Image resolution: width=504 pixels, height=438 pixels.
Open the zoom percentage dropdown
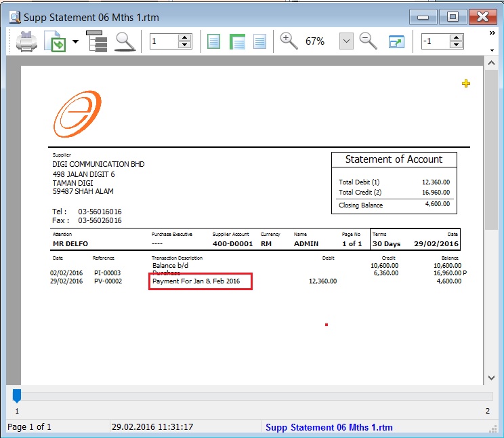(x=346, y=41)
